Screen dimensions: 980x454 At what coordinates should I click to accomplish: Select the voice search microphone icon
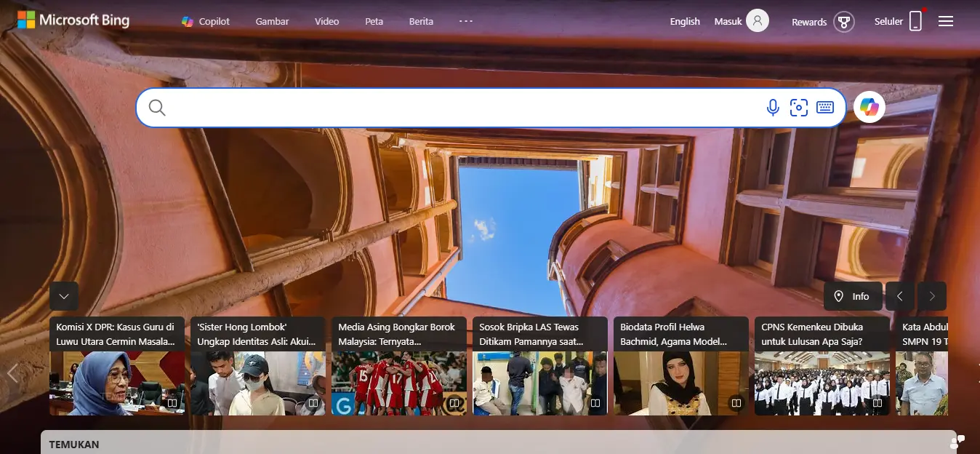(x=773, y=107)
